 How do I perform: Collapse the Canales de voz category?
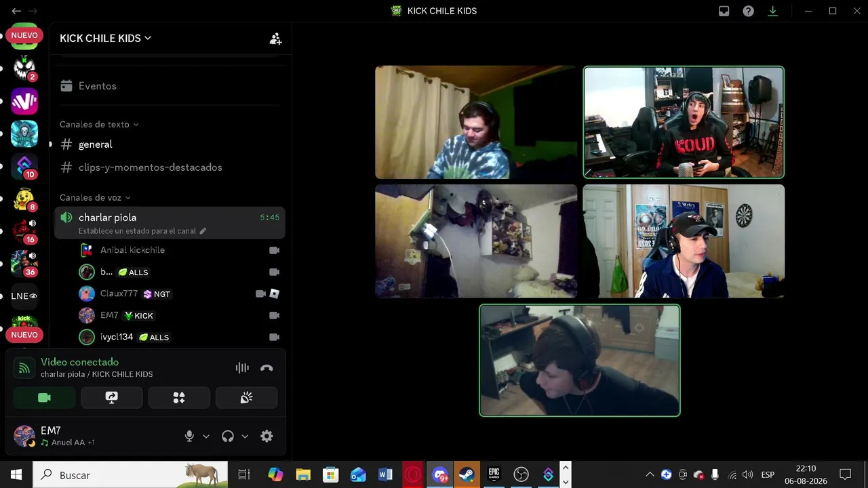[x=95, y=198]
